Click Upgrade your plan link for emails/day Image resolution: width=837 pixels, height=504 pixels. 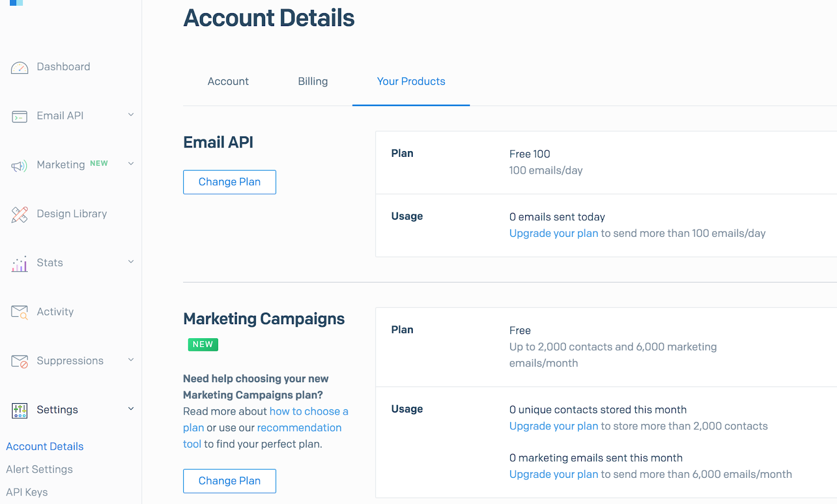553,233
